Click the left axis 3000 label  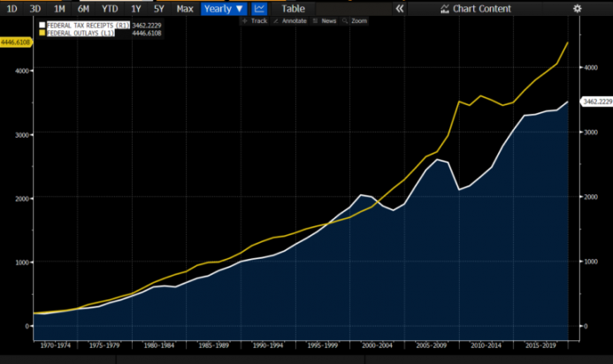[22, 135]
